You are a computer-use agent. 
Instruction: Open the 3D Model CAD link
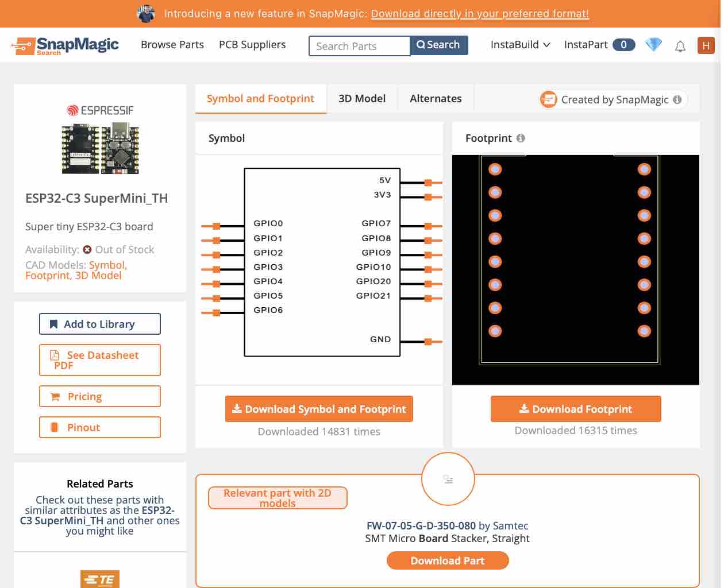[x=98, y=276]
